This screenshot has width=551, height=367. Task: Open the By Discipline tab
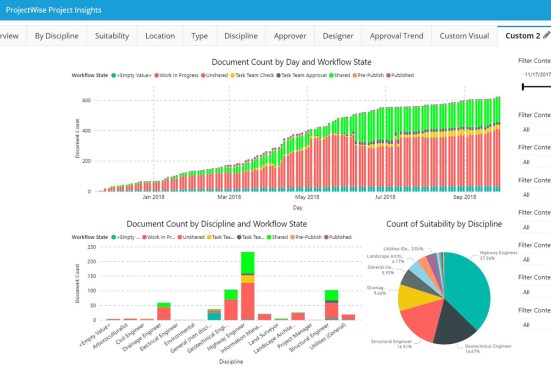(x=57, y=36)
